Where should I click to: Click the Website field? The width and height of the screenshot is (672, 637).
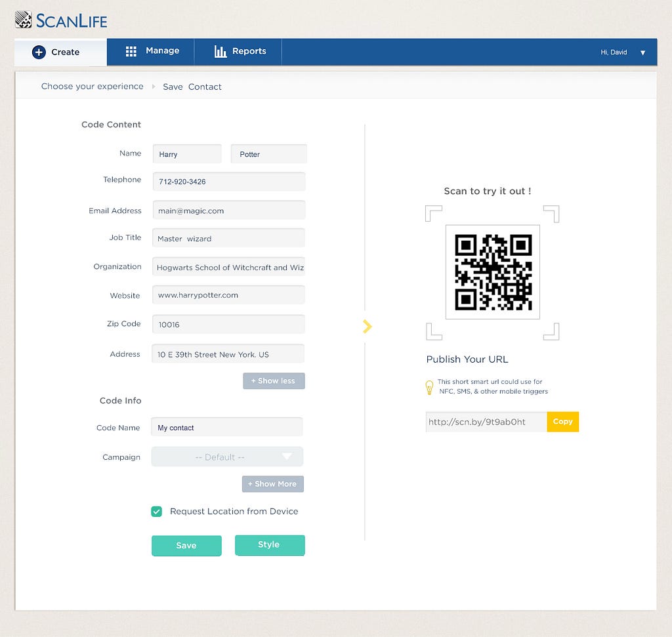click(228, 295)
